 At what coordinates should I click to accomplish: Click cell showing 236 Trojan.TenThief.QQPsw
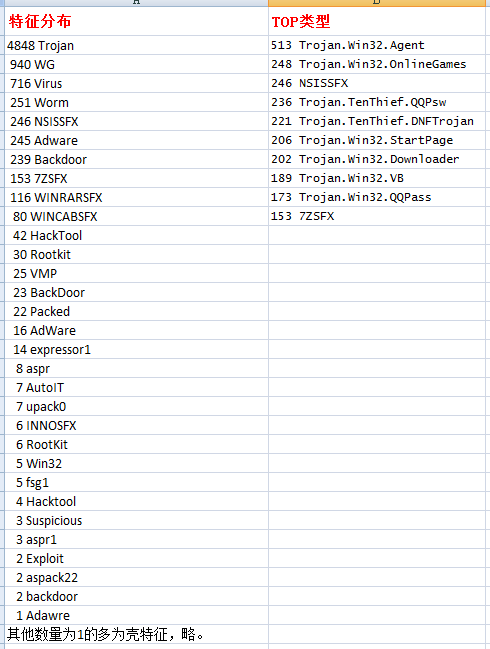(x=377, y=102)
